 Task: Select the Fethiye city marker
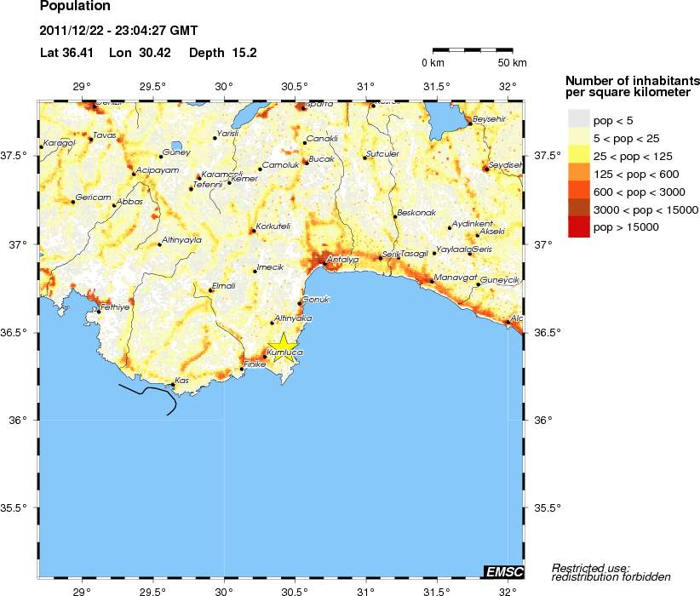(x=99, y=312)
